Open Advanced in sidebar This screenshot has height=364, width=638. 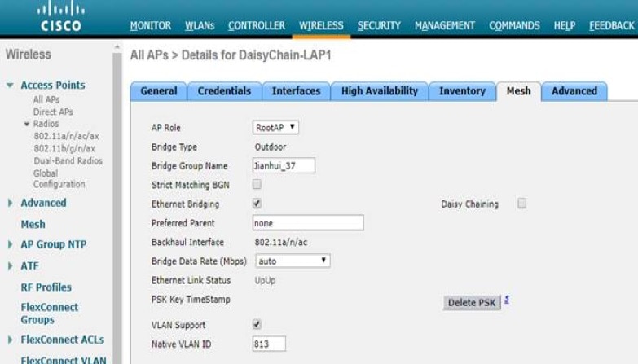point(43,203)
